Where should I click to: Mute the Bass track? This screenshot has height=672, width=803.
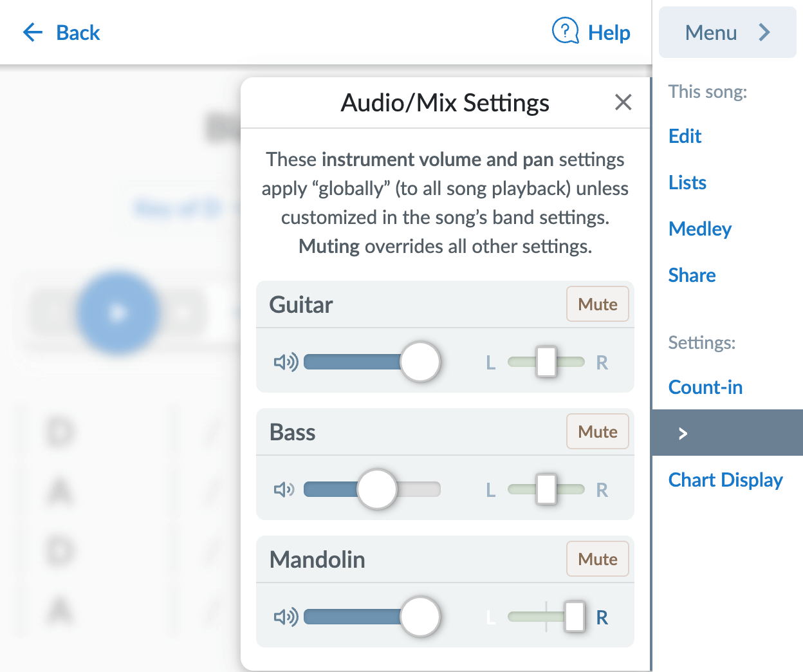coord(597,431)
